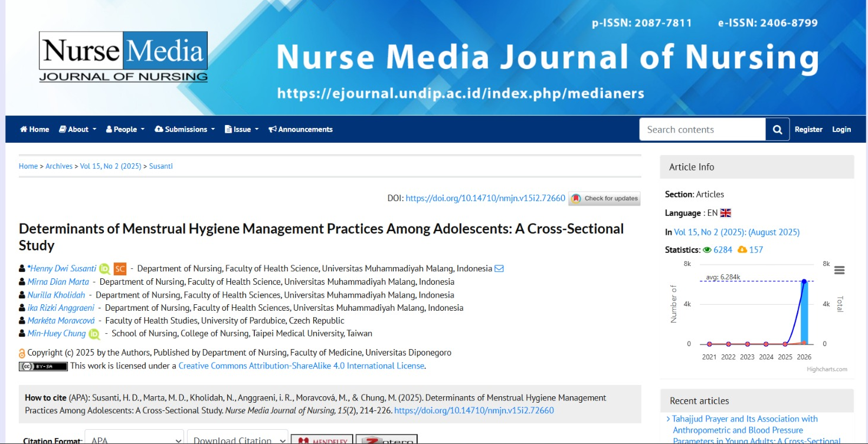The height and width of the screenshot is (444, 868).
Task: Click the article title heading
Action: (x=322, y=237)
